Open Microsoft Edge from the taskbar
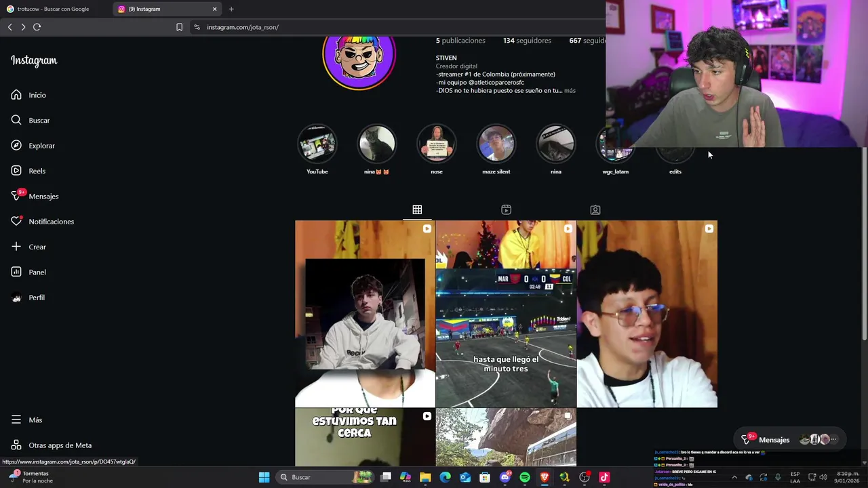 (445, 477)
